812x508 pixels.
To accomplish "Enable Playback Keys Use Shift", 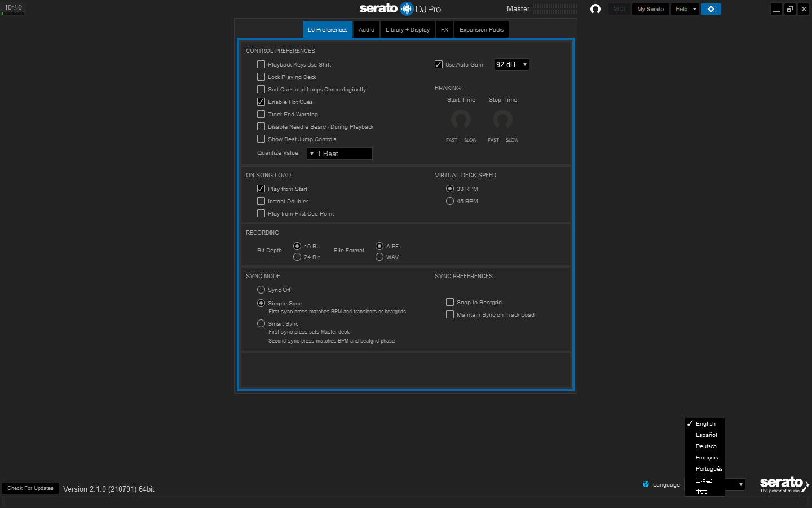I will (261, 64).
